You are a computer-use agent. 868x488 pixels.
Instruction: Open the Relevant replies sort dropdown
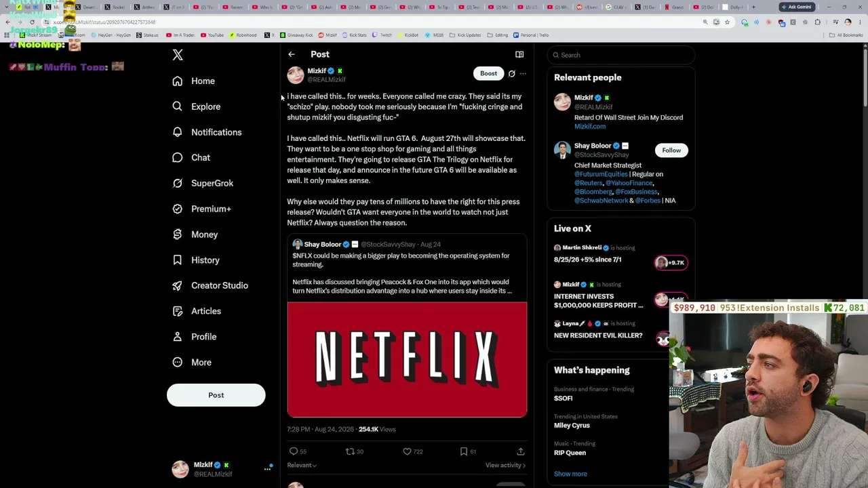pos(302,465)
